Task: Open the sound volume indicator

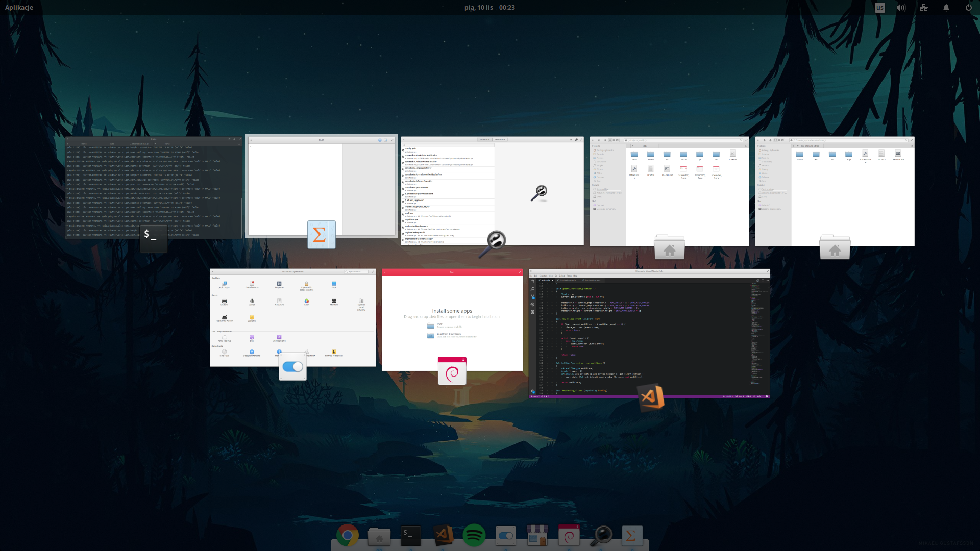Action: pos(901,8)
